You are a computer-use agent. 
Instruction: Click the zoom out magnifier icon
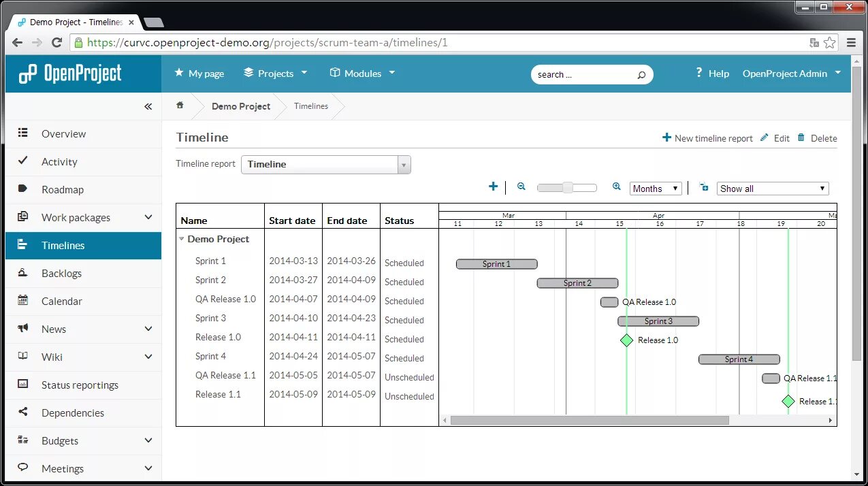tap(521, 187)
